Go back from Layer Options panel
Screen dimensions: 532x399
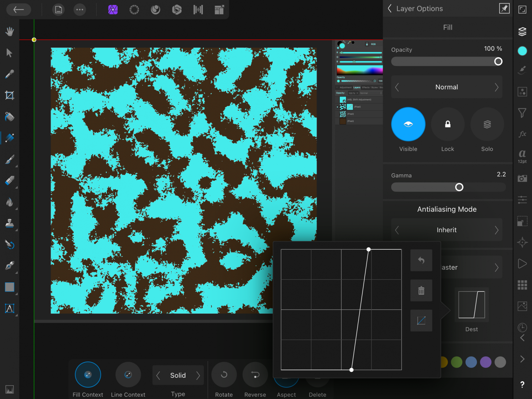pyautogui.click(x=390, y=9)
